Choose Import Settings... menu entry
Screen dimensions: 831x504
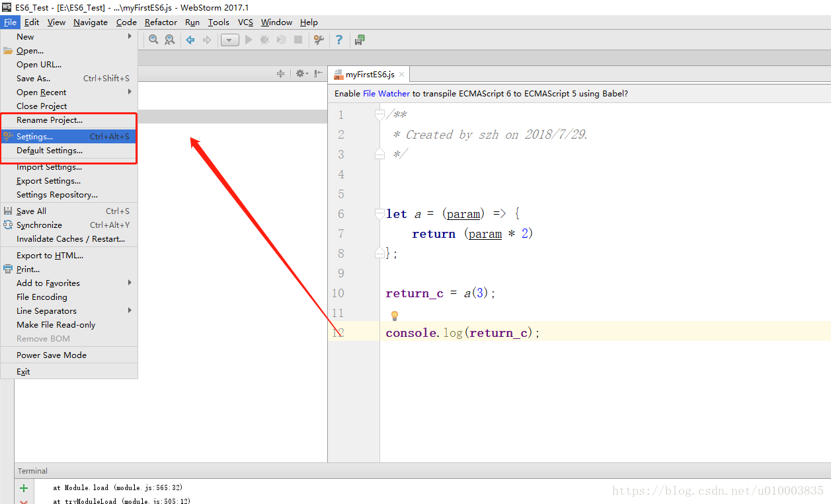coord(69,167)
